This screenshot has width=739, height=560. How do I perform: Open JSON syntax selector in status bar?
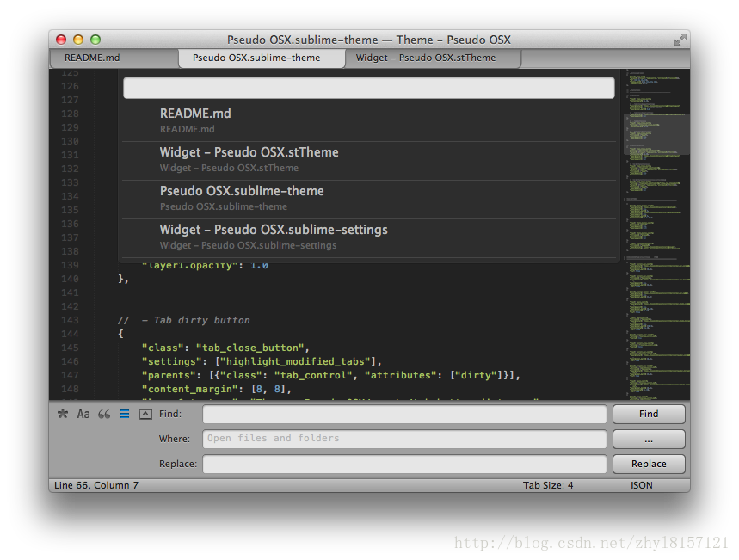[x=642, y=485]
